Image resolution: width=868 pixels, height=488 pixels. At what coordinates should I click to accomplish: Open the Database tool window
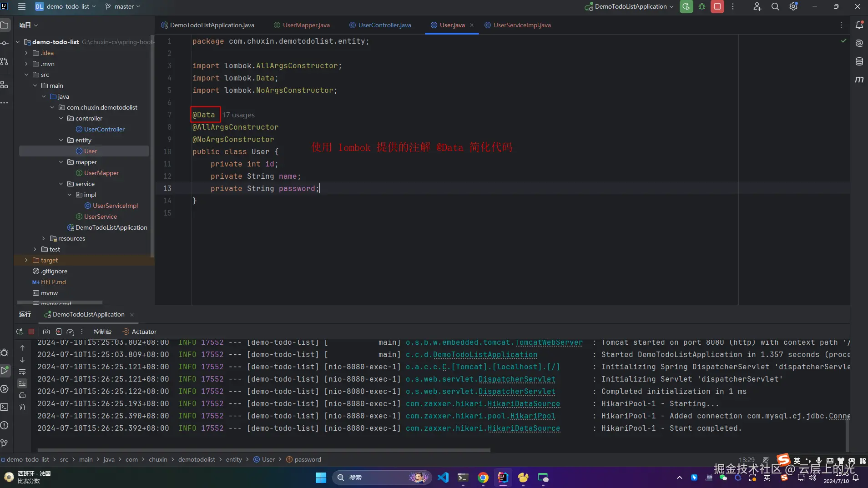[859, 61]
